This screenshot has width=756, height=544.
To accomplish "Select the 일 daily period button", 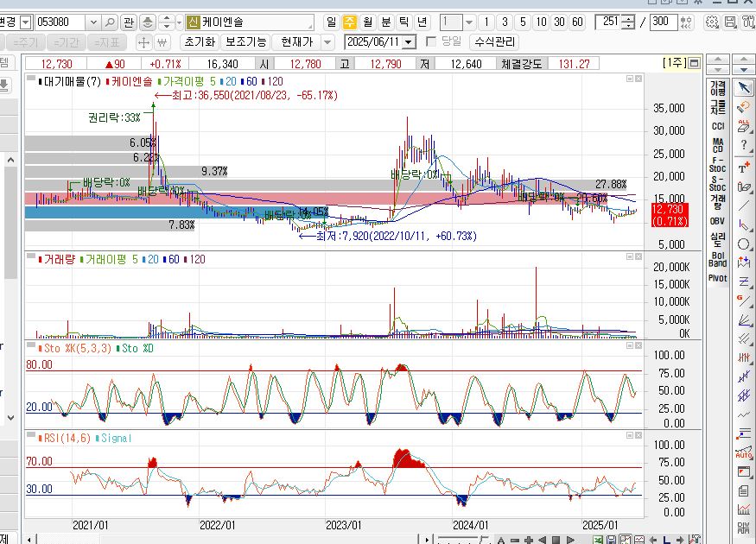I will tap(331, 22).
